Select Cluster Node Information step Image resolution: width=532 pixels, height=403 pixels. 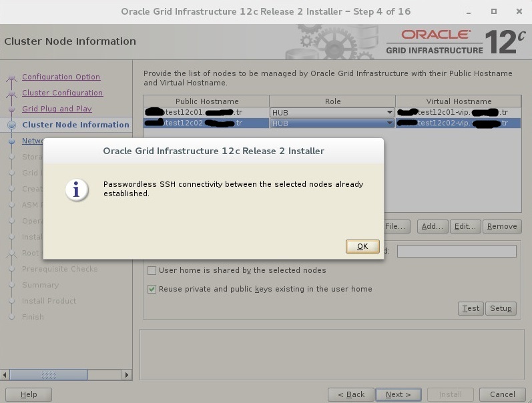(75, 125)
